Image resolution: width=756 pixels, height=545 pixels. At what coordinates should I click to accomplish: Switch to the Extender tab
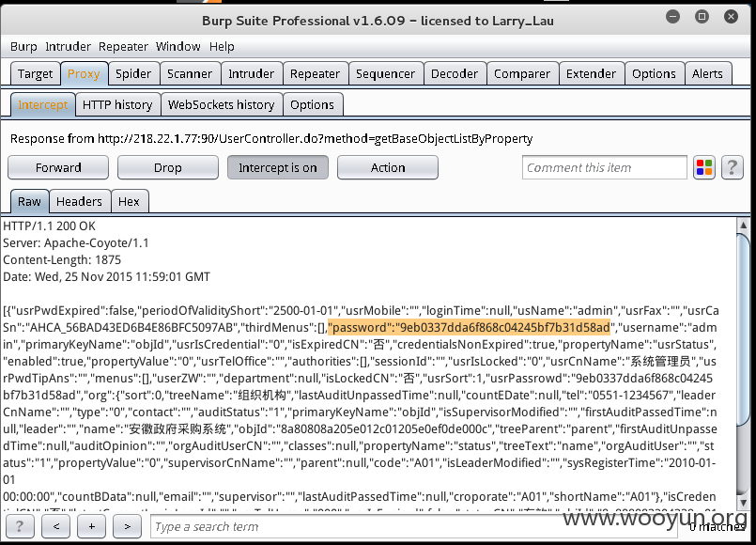(x=591, y=74)
